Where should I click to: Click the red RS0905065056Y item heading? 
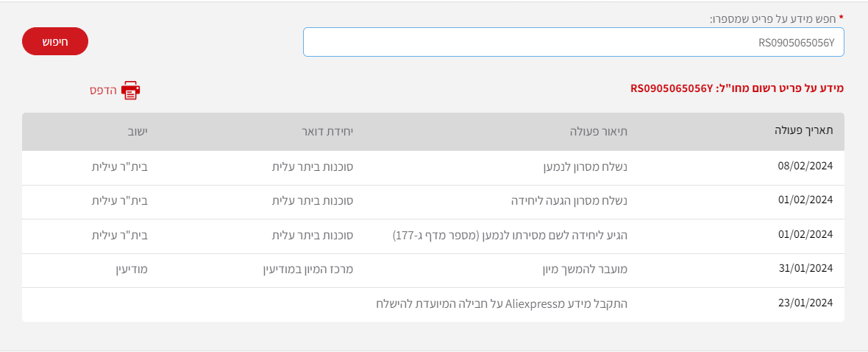(x=736, y=88)
